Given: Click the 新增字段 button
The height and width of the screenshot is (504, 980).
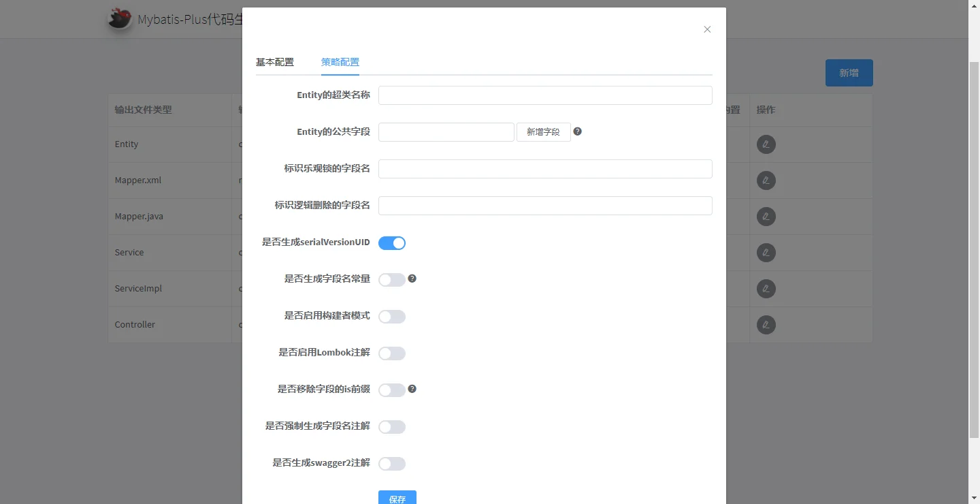Looking at the screenshot, I should 543,132.
